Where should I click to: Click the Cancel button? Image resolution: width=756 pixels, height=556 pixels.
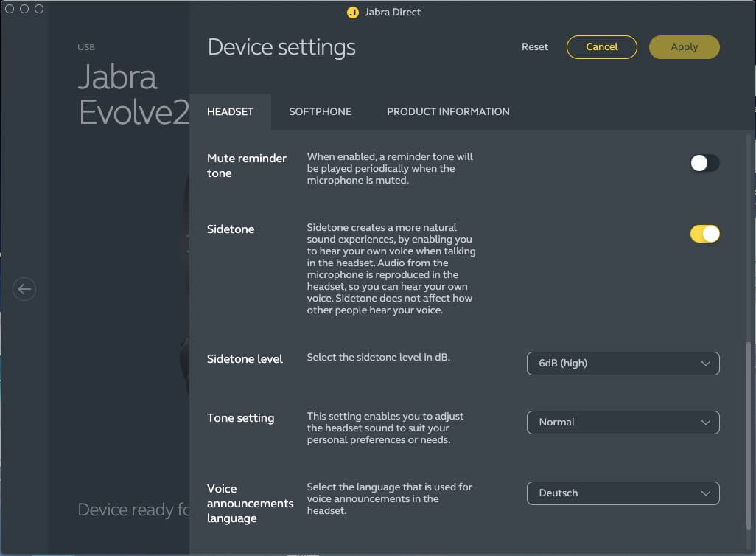point(601,47)
